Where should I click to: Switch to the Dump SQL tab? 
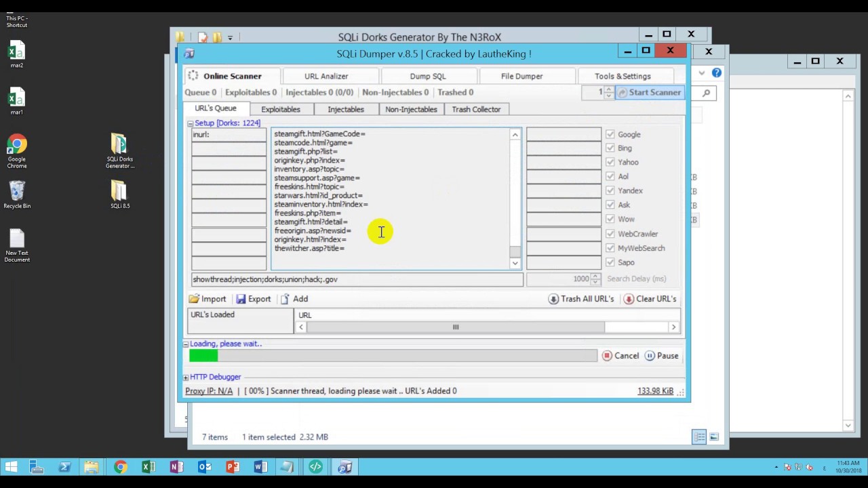click(x=428, y=76)
